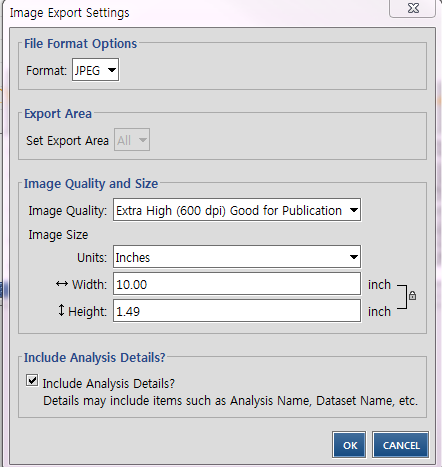
Task: Click the Units dropdown arrow
Action: click(x=354, y=257)
